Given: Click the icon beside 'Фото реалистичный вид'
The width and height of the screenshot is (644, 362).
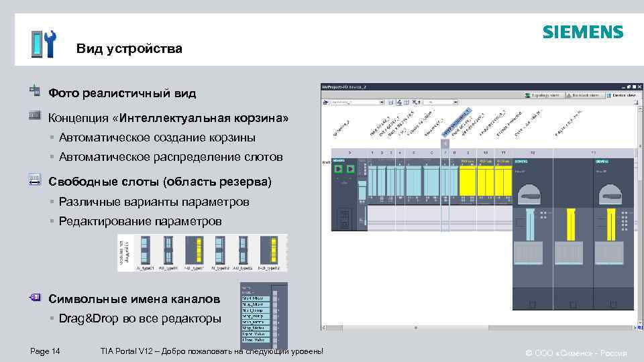Looking at the screenshot, I should click(35, 90).
